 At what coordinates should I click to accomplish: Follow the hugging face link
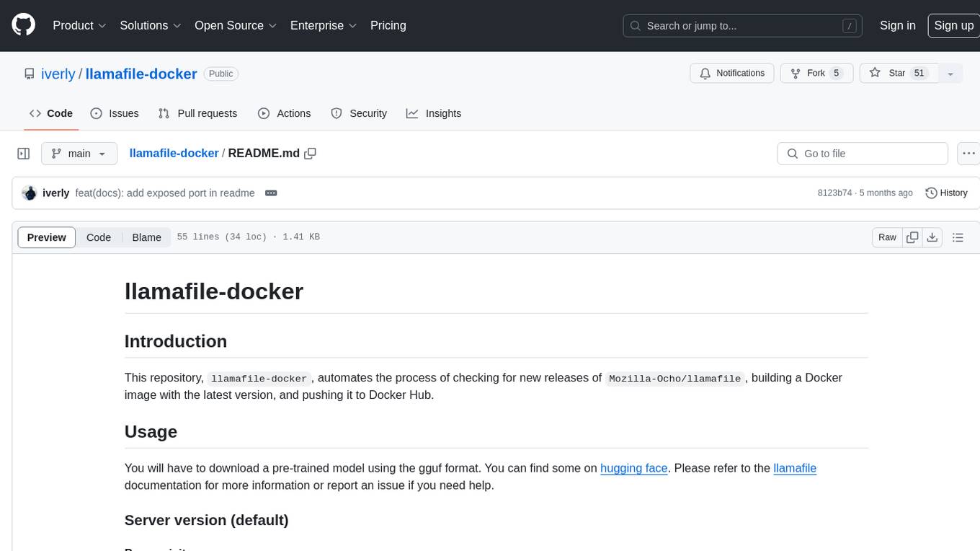634,468
